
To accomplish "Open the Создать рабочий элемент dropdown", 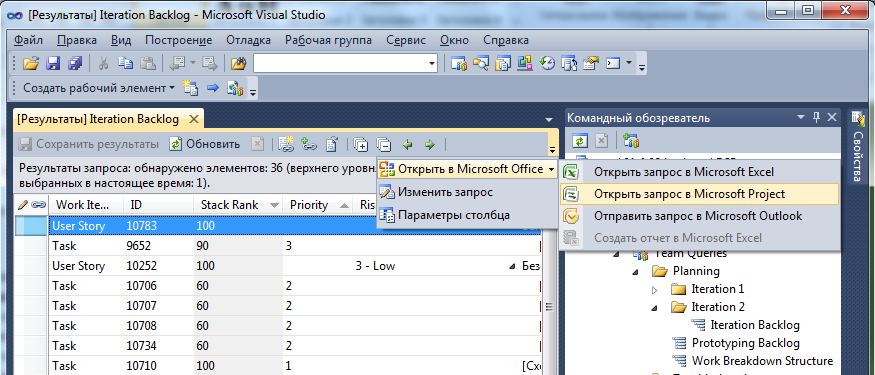I will [x=99, y=88].
